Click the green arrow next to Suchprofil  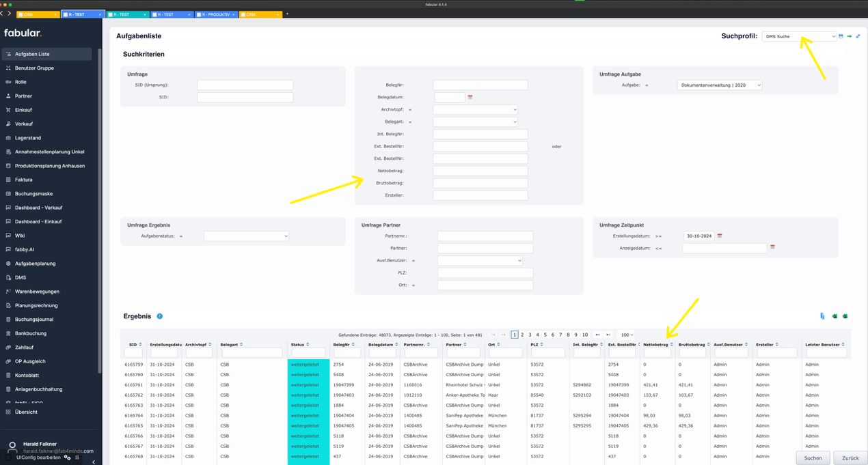(850, 37)
